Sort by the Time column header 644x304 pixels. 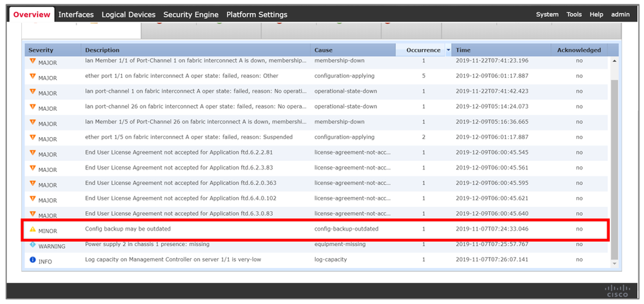point(502,50)
